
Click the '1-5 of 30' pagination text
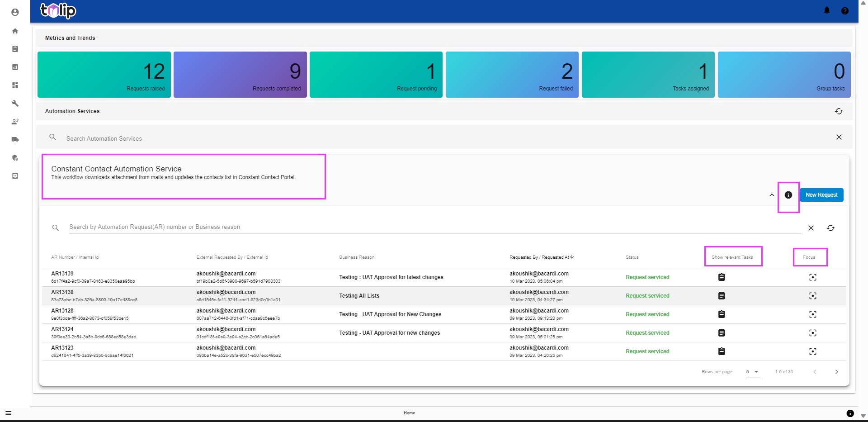tap(784, 372)
